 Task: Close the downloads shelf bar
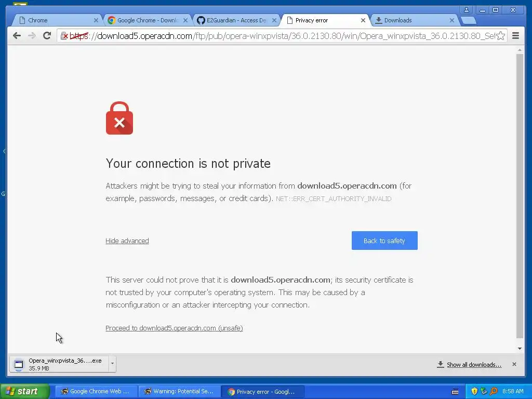tap(514, 364)
